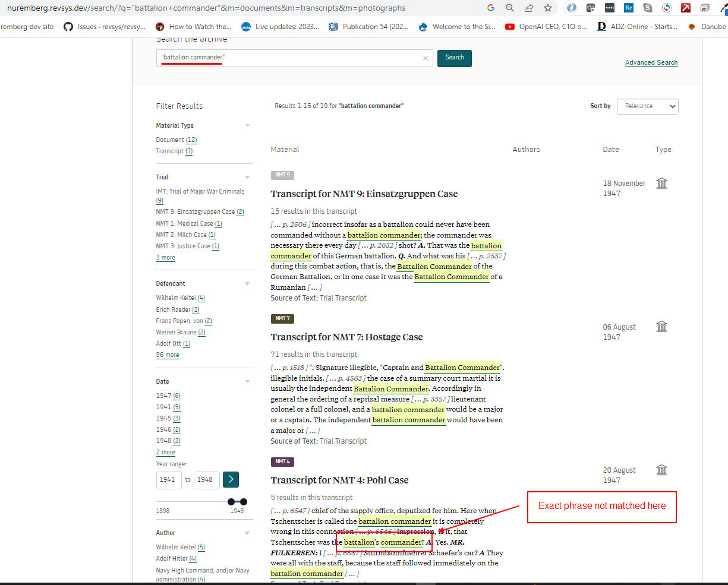The image size is (728, 585).
Task: Open the NMT 4 badge for the Pohl Case
Action: (x=282, y=461)
